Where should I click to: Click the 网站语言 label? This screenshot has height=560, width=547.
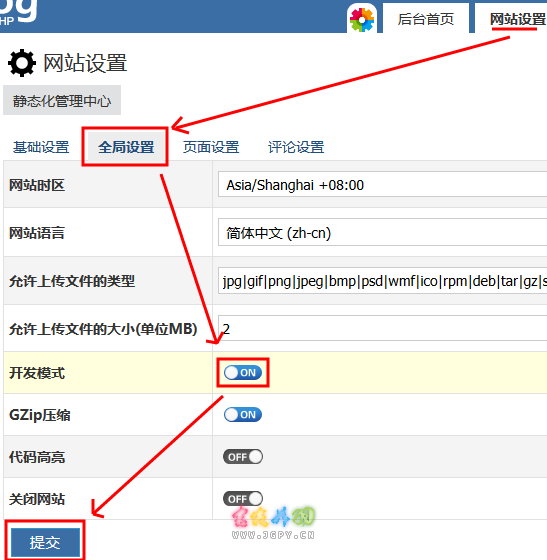(x=37, y=233)
